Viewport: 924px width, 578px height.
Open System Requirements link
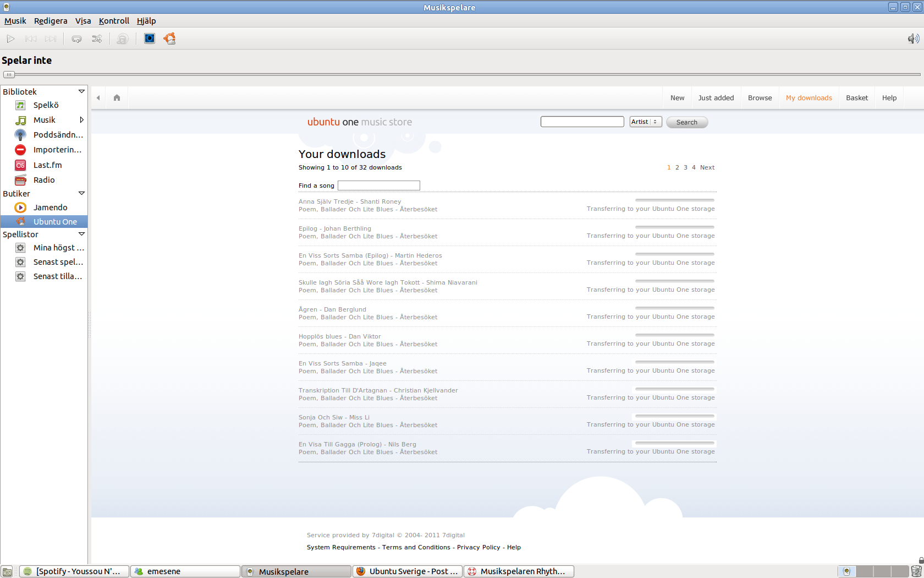341,547
